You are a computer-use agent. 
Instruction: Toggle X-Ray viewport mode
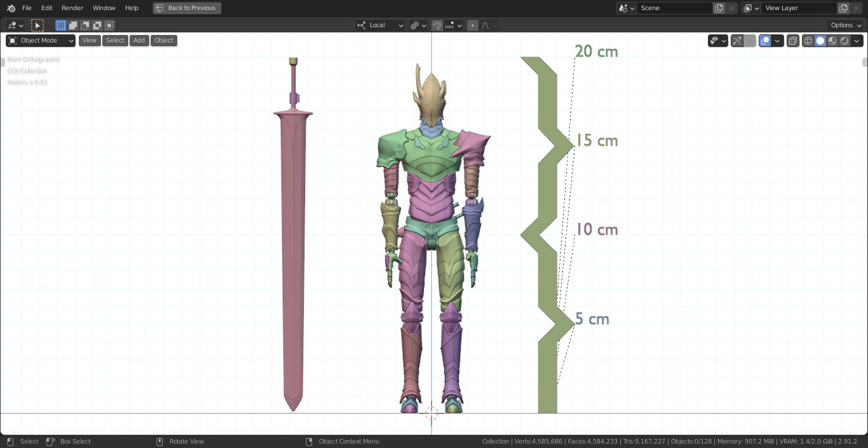(793, 40)
